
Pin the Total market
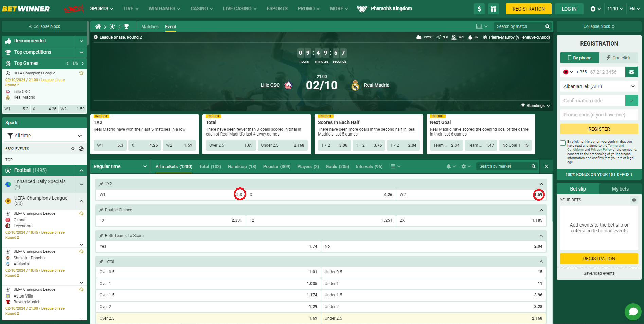click(101, 262)
